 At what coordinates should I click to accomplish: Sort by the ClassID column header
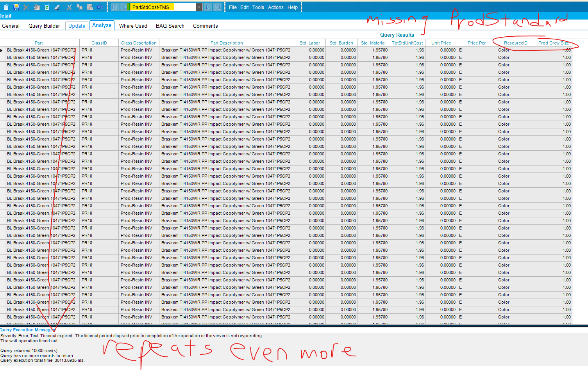pos(99,43)
